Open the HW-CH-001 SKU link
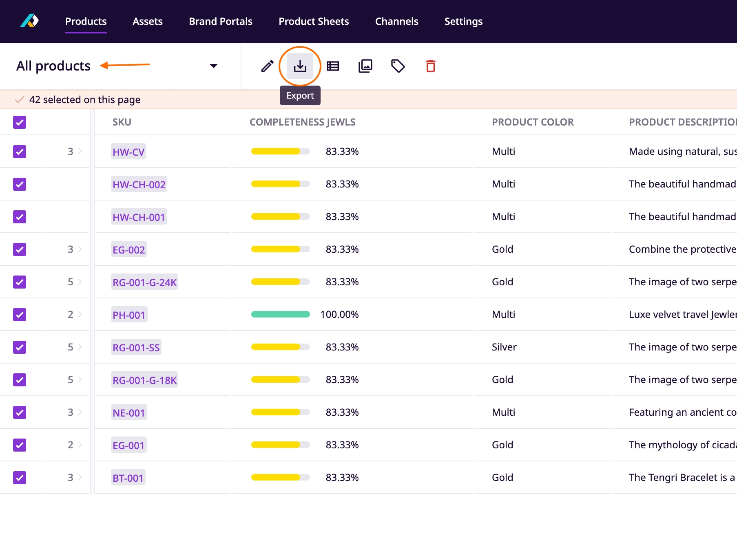Viewport: 737px width, 560px height. click(139, 217)
